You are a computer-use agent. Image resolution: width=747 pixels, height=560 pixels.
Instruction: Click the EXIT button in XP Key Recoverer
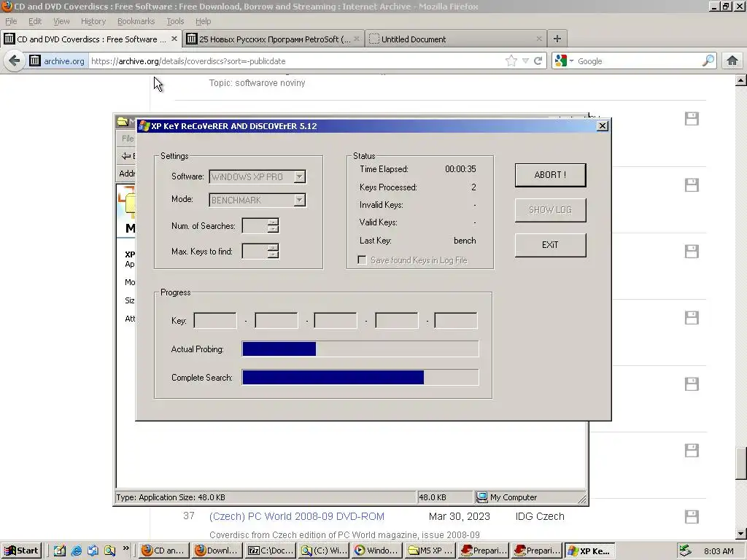(x=550, y=245)
